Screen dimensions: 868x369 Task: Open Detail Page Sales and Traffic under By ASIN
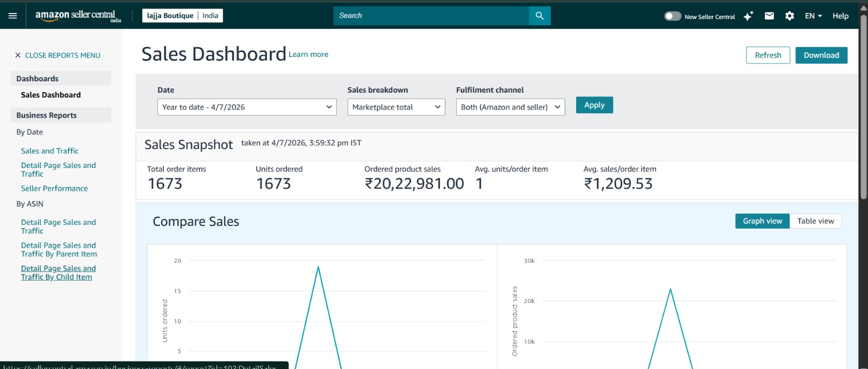59,226
